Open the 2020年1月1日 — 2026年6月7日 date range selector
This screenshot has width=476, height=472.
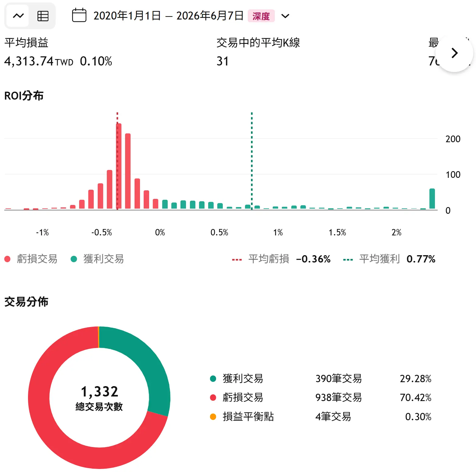168,16
